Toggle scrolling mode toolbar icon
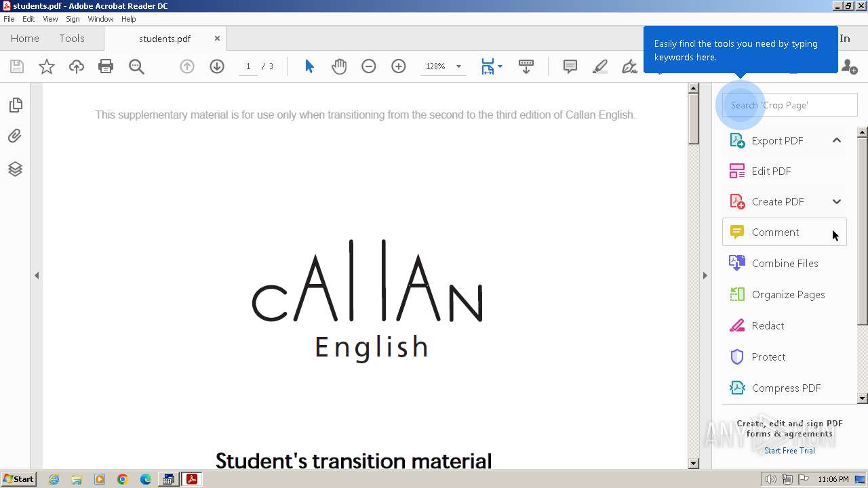The height and width of the screenshot is (488, 868). pyautogui.click(x=526, y=66)
